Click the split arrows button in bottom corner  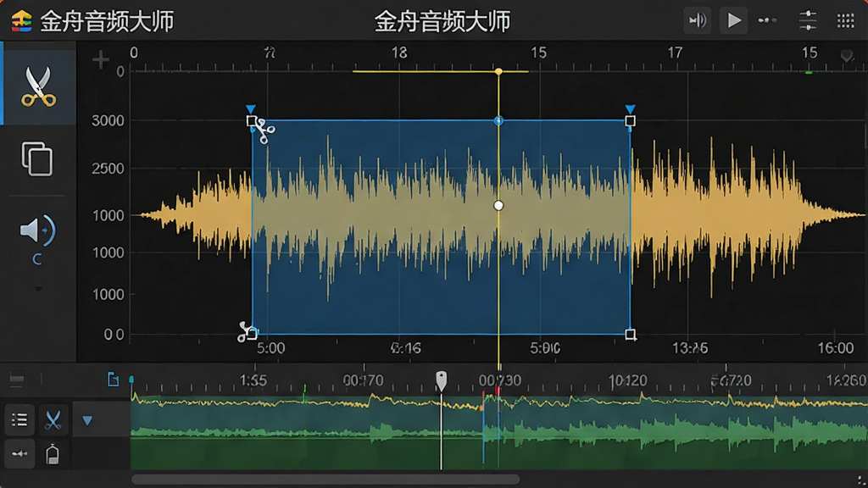coord(19,454)
